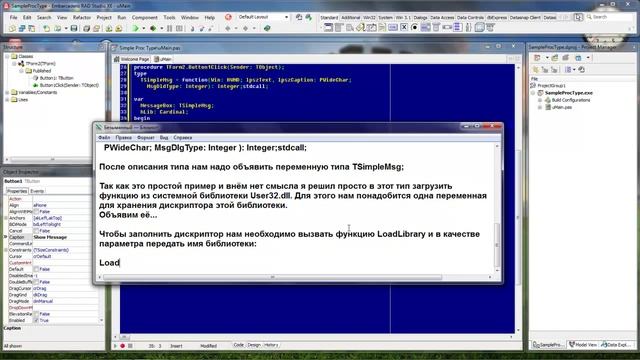Select the first Frames icon in Standard palette
This screenshot has height=360, width=640.
[328, 28]
